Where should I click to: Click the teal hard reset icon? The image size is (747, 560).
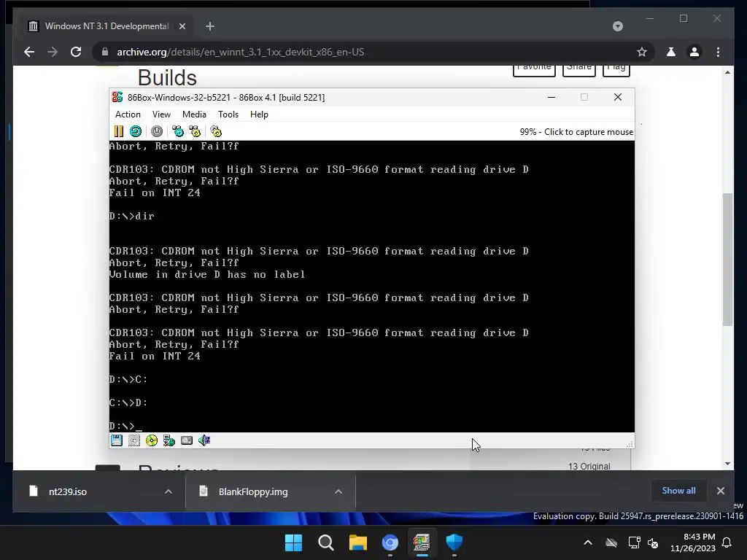[136, 131]
